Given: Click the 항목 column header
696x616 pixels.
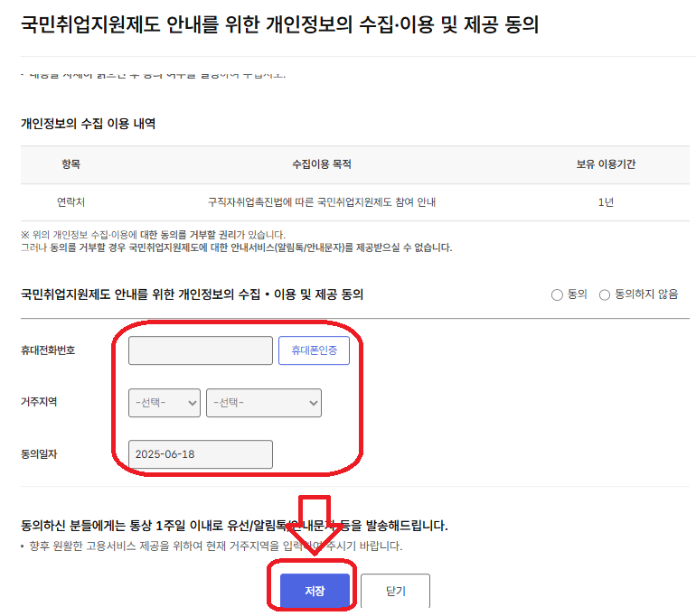Looking at the screenshot, I should (71, 164).
